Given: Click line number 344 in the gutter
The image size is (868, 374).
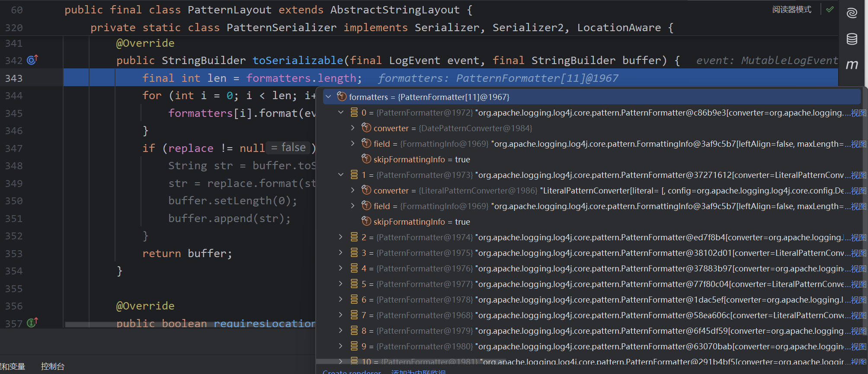Looking at the screenshot, I should coord(14,96).
